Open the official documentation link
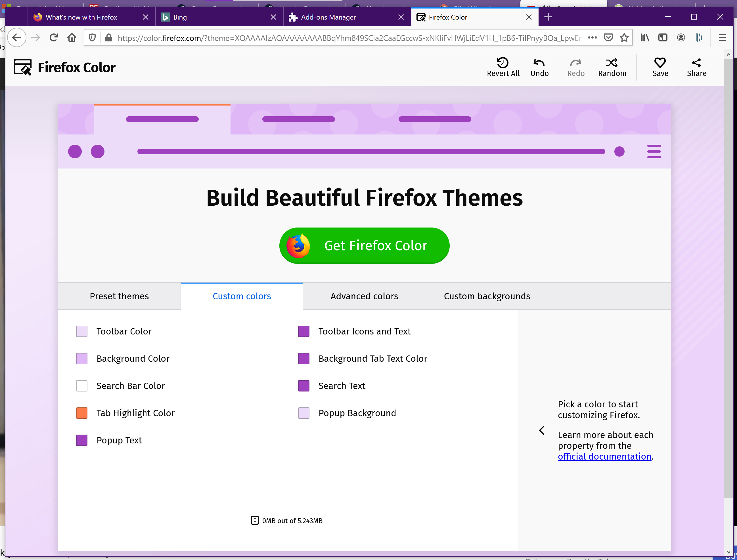The height and width of the screenshot is (560, 737). point(605,456)
